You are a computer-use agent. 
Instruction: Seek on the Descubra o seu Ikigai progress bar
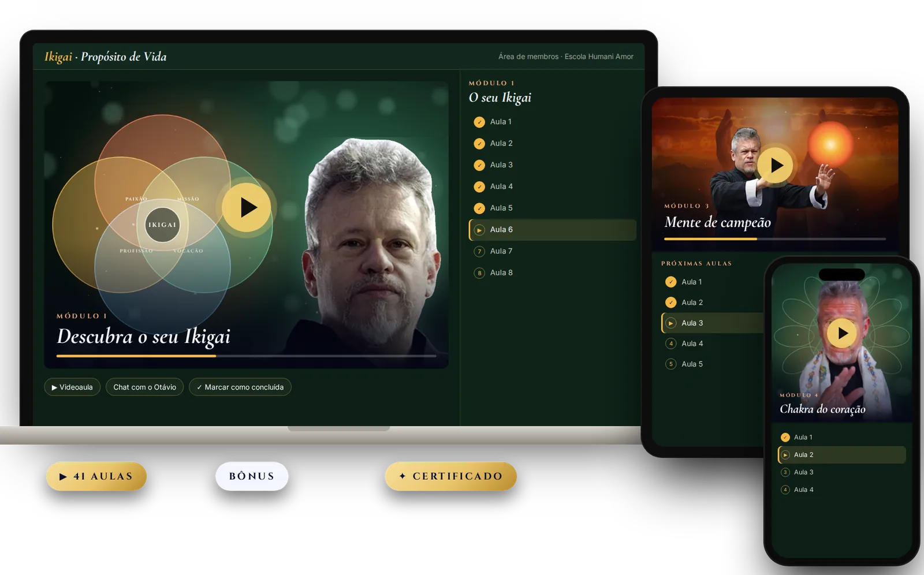pyautogui.click(x=247, y=356)
